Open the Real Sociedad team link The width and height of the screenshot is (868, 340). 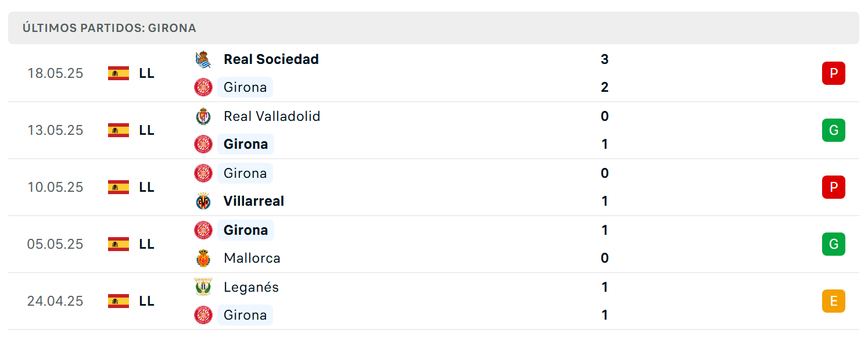point(271,59)
